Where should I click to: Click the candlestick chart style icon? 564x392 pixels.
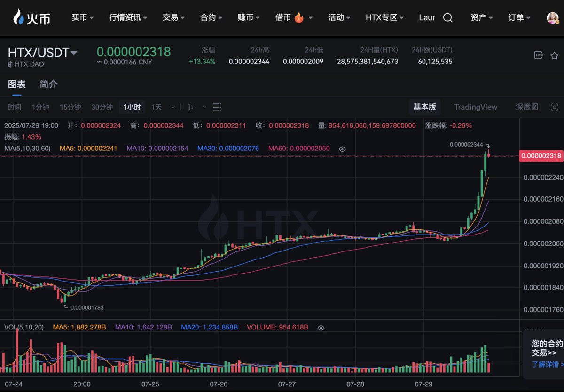click(x=190, y=107)
